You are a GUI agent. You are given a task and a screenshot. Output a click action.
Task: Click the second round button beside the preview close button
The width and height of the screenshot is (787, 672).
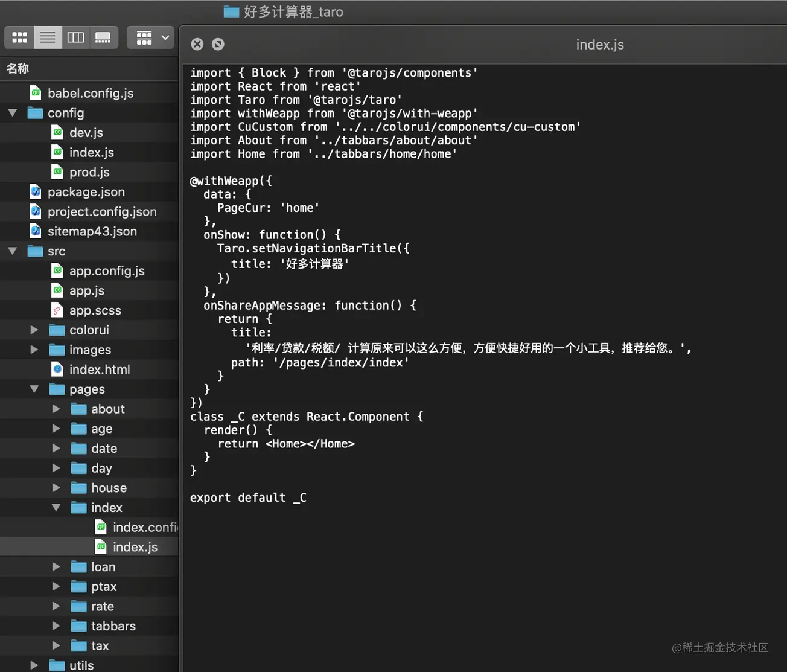coord(218,44)
